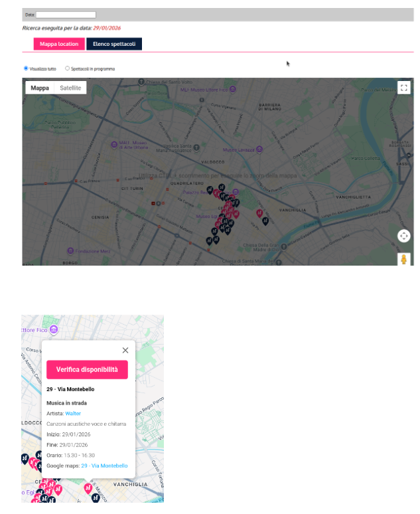The image size is (420, 514).
Task: Click the VALDOCCO district label
Action: click(x=212, y=162)
